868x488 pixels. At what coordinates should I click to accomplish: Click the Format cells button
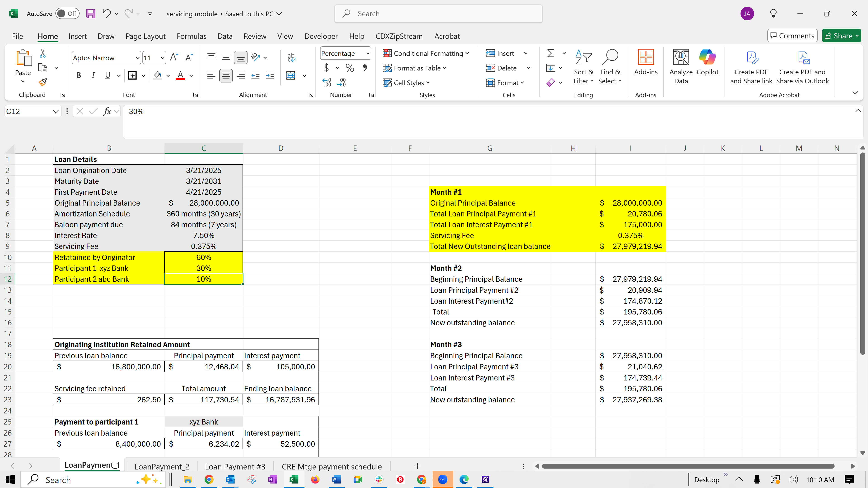coord(505,82)
